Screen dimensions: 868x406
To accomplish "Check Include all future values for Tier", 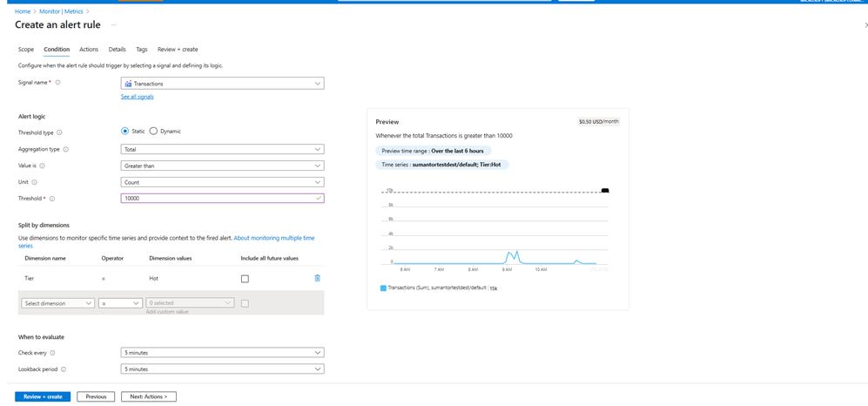I will [245, 279].
